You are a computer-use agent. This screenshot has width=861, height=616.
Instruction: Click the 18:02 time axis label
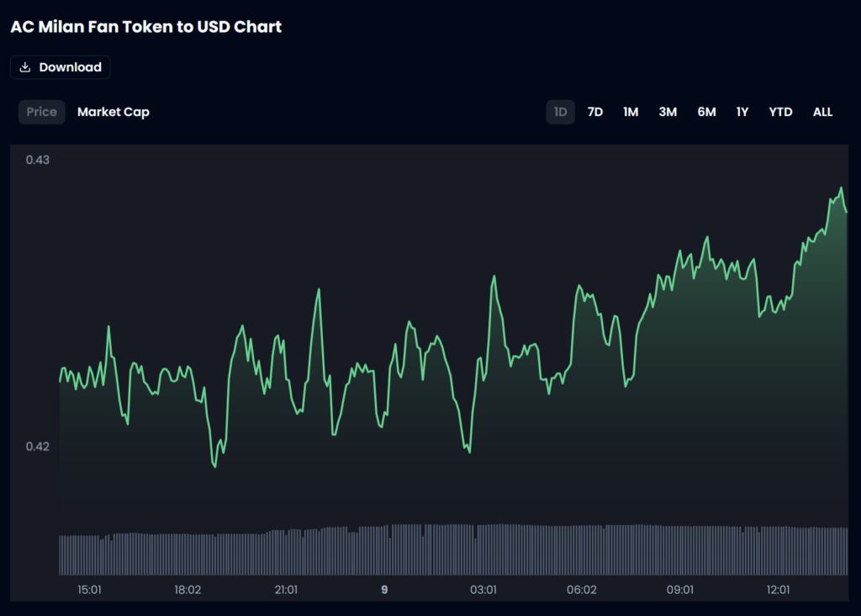[x=187, y=590]
